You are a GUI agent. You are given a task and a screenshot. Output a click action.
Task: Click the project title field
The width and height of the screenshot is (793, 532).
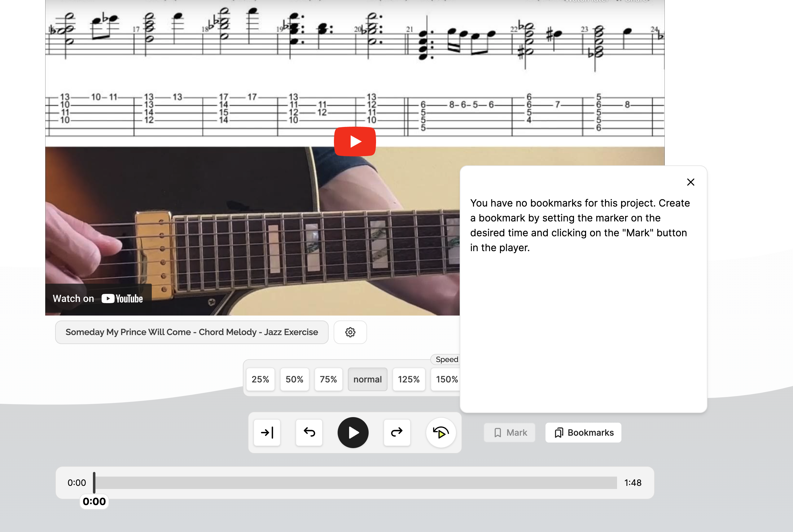point(192,332)
